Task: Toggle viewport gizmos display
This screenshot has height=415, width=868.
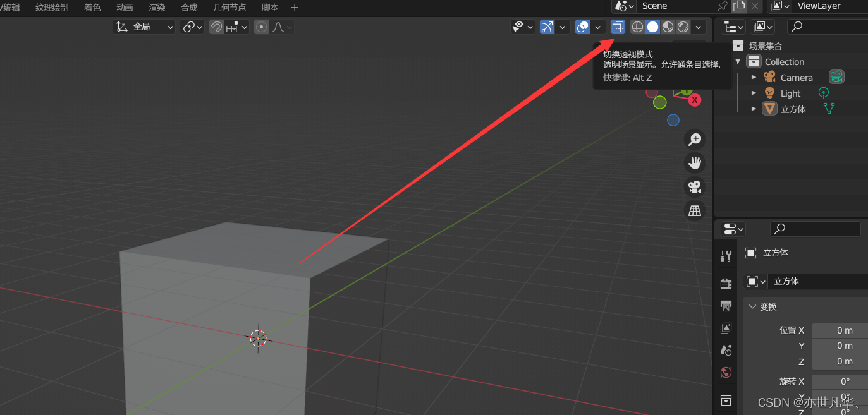Action: (547, 27)
